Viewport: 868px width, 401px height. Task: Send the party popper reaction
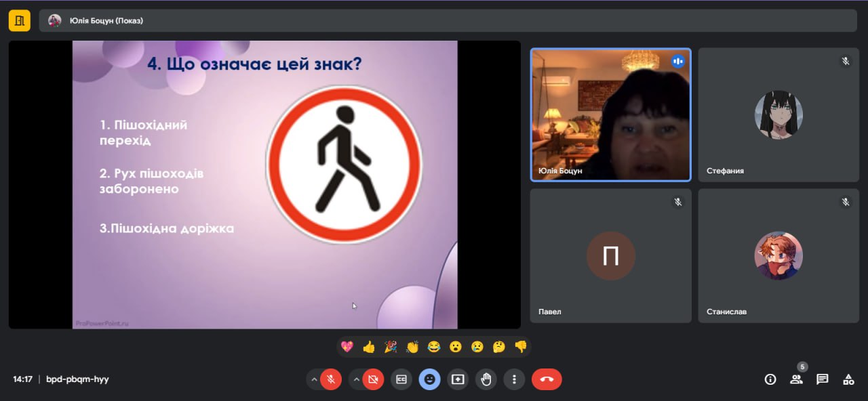[391, 347]
